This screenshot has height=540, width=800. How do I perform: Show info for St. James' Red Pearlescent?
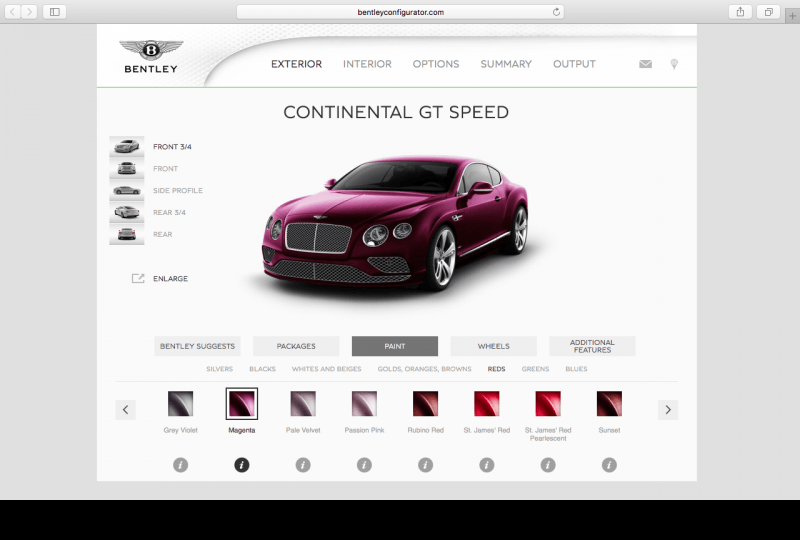548,465
